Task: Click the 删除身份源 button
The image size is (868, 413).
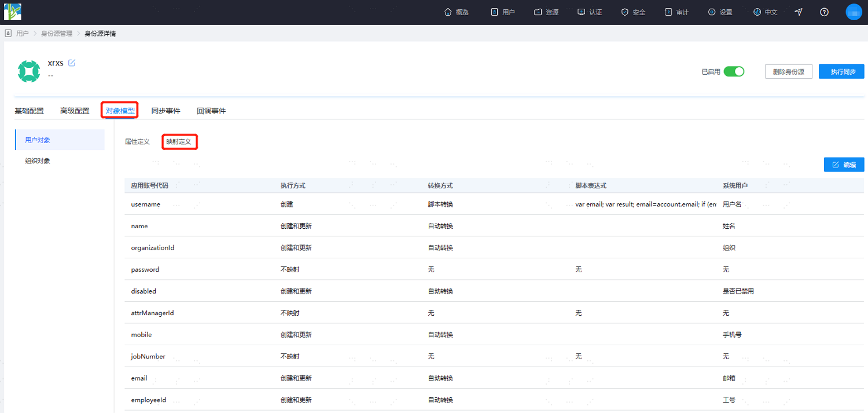Action: point(789,72)
